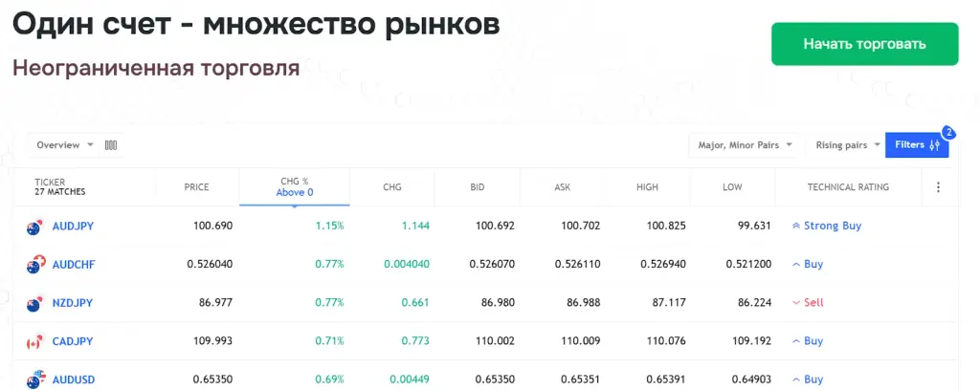Expand the Overview dropdown

pos(64,144)
